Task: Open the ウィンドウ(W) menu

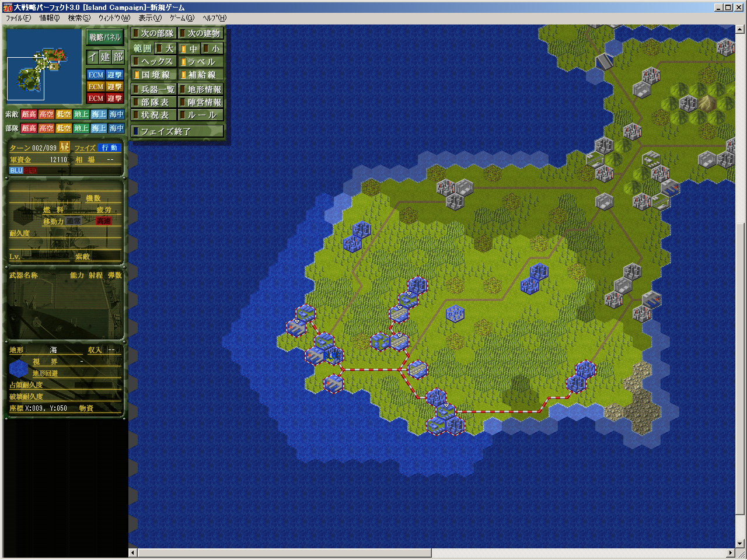Action: point(114,18)
